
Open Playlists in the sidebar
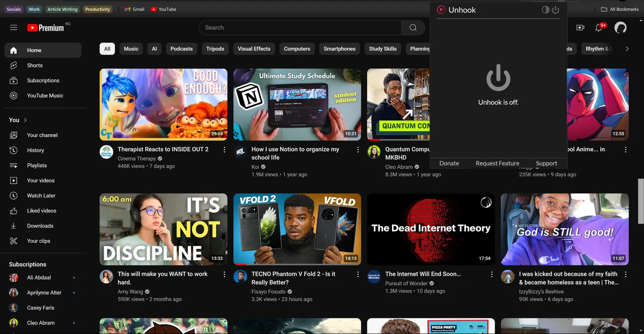pyautogui.click(x=43, y=165)
